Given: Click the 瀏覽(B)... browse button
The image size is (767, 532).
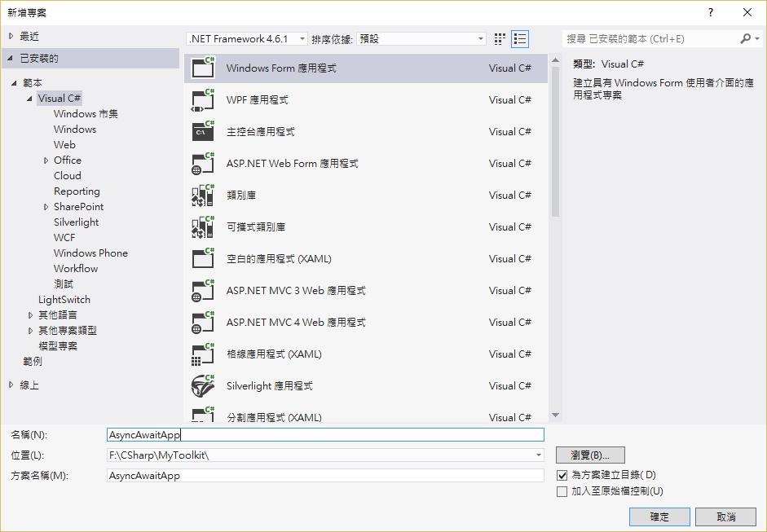Looking at the screenshot, I should point(590,455).
